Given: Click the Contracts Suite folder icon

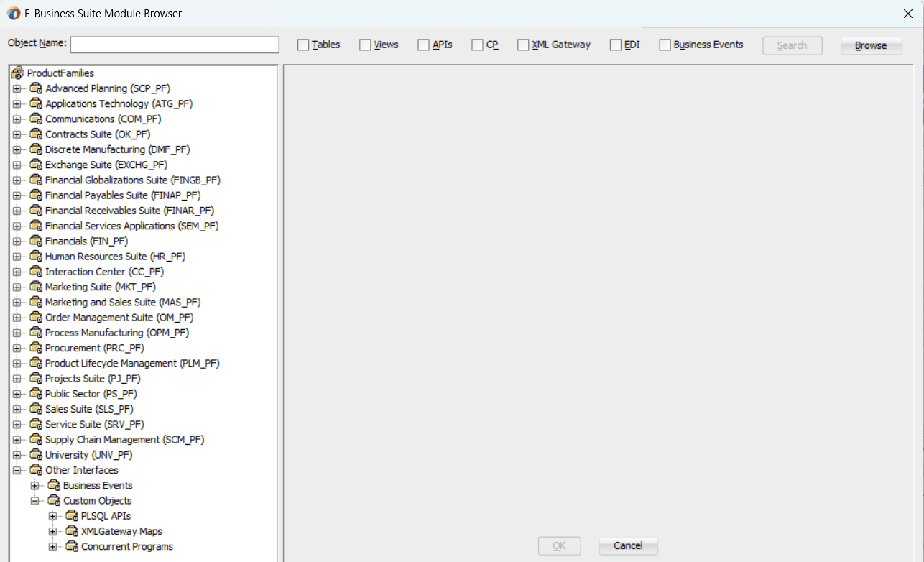Looking at the screenshot, I should (x=36, y=134).
